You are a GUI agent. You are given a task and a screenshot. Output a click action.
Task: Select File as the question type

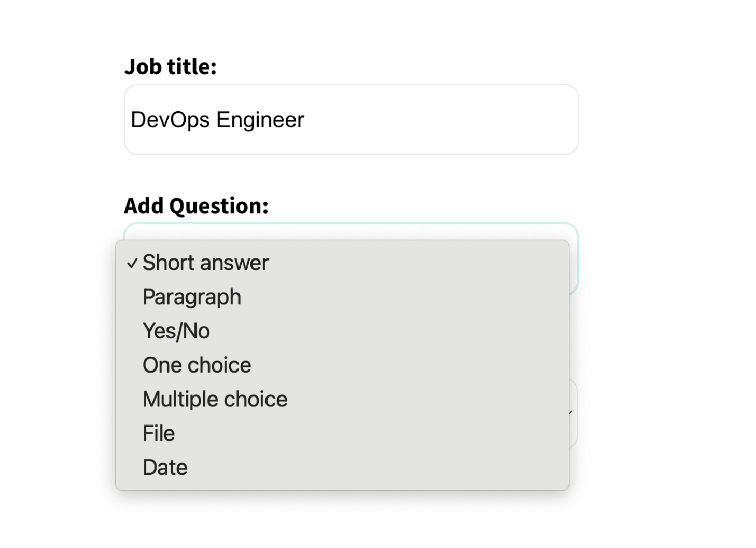(x=158, y=433)
